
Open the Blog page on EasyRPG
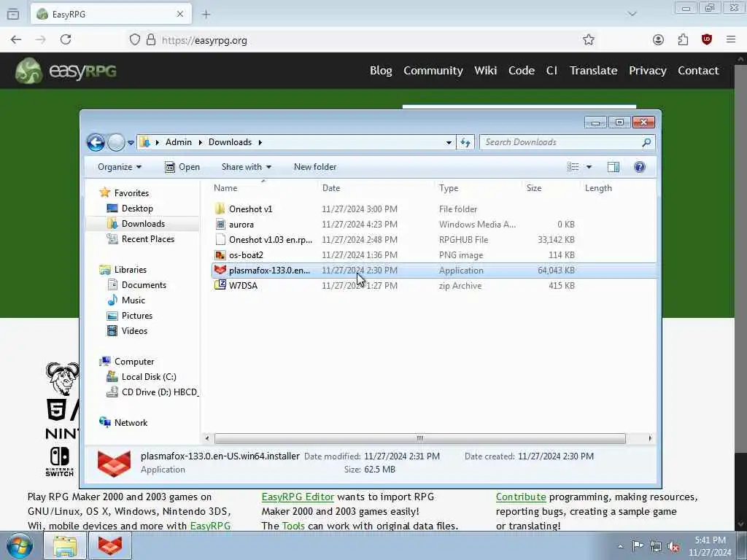pyautogui.click(x=381, y=71)
